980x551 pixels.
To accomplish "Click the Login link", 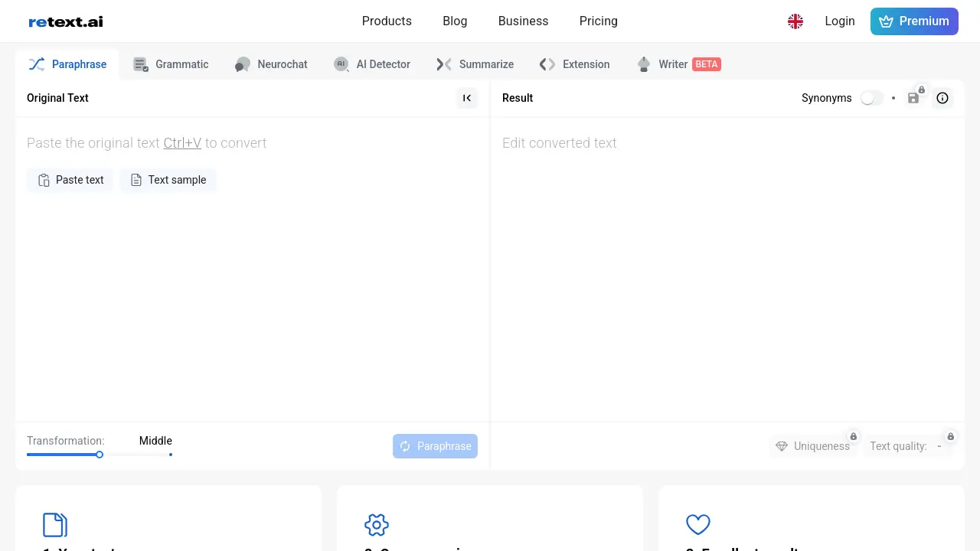I will tap(840, 21).
